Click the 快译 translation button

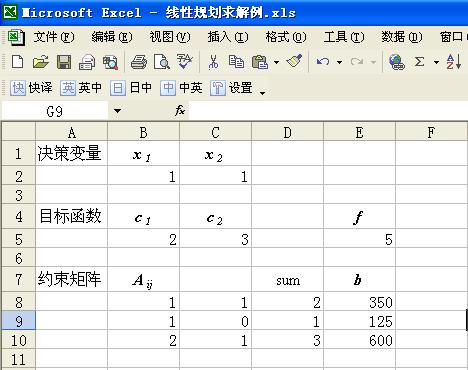[x=31, y=88]
